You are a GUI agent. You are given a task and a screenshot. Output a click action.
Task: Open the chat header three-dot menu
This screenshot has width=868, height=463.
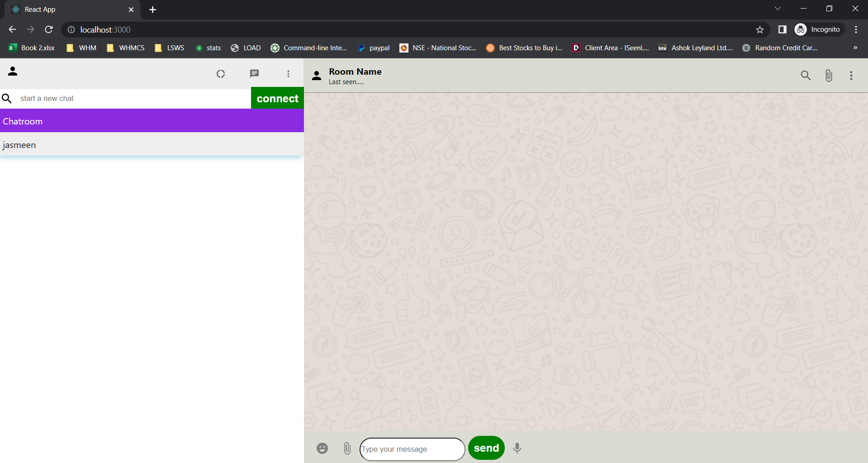coord(851,75)
